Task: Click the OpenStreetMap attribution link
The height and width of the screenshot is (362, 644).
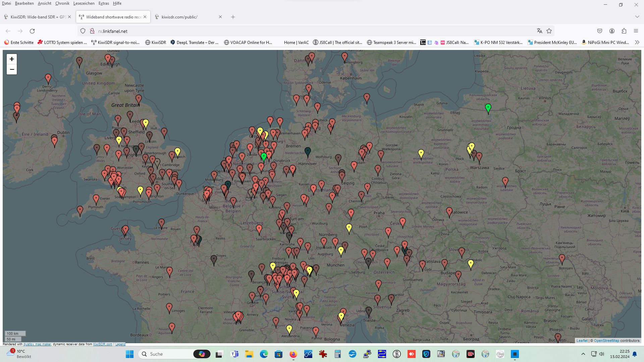Action: (x=606, y=341)
